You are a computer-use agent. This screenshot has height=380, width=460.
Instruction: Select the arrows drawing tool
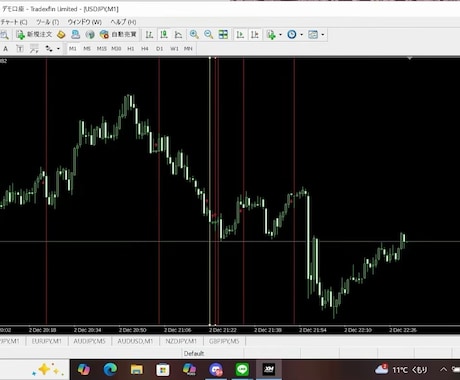(34, 49)
